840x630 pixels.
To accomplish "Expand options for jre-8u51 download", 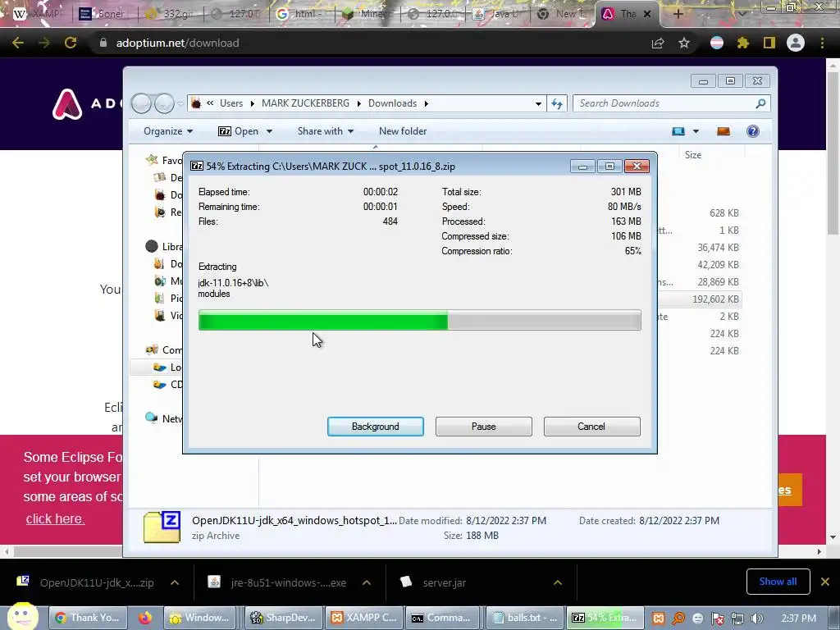I will [367, 582].
